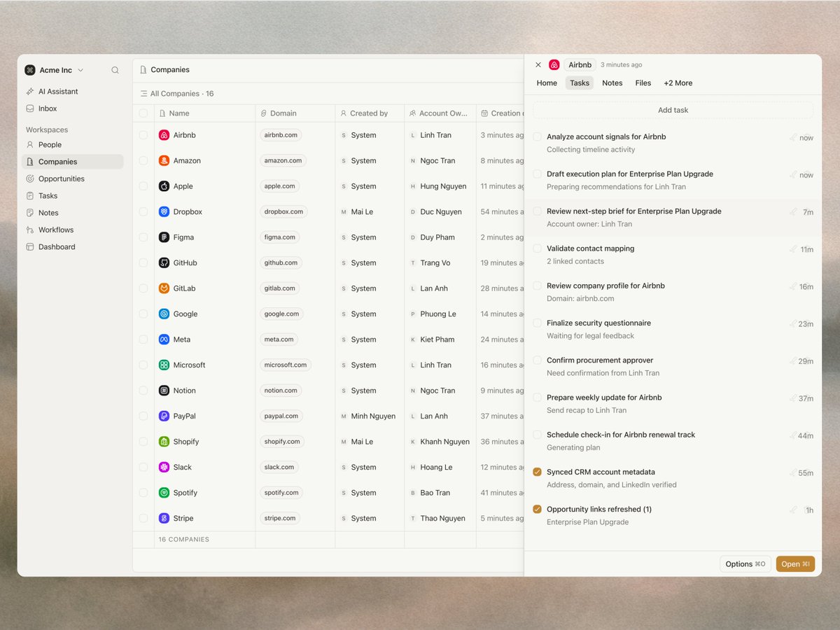Screen dimensions: 840x630
Task: Uncheck Synced CRM account metadata task
Action: [538, 472]
